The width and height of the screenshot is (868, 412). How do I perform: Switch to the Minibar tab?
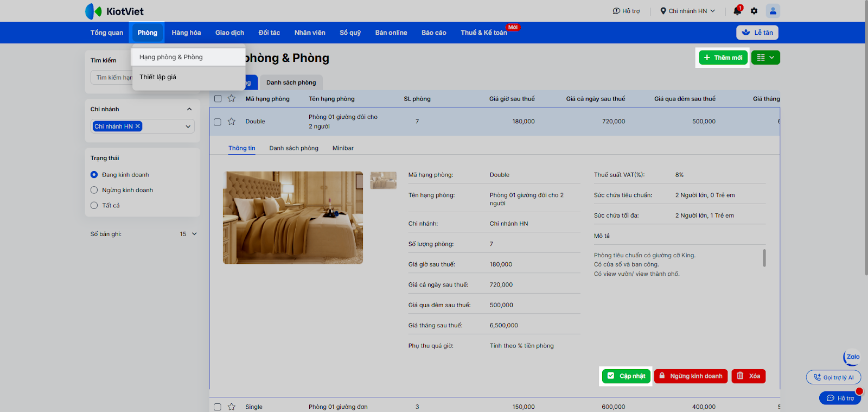coord(343,148)
